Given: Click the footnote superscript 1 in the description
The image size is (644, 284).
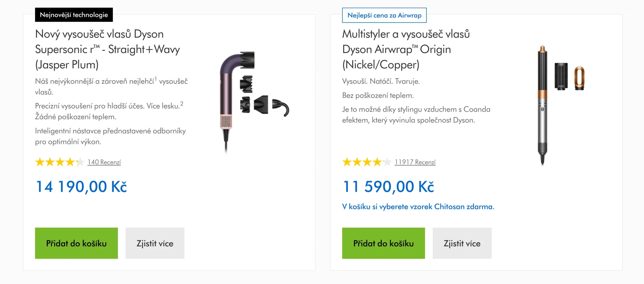Looking at the screenshot, I should (156, 78).
